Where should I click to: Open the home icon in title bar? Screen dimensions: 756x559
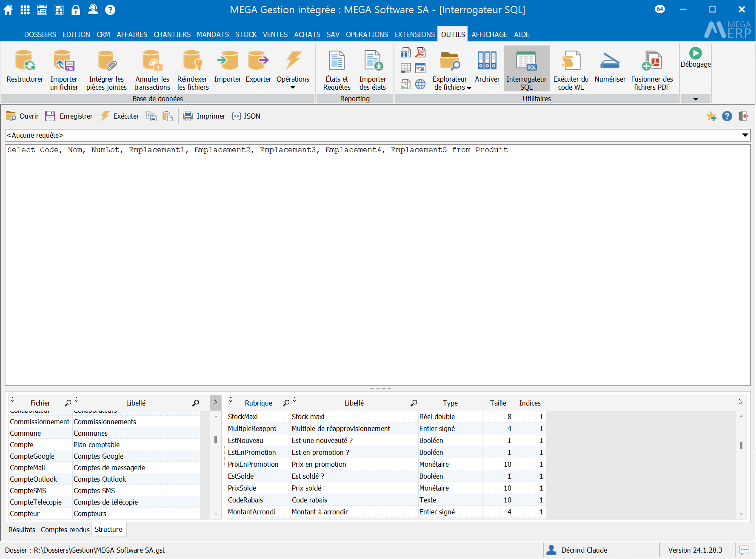tap(8, 10)
